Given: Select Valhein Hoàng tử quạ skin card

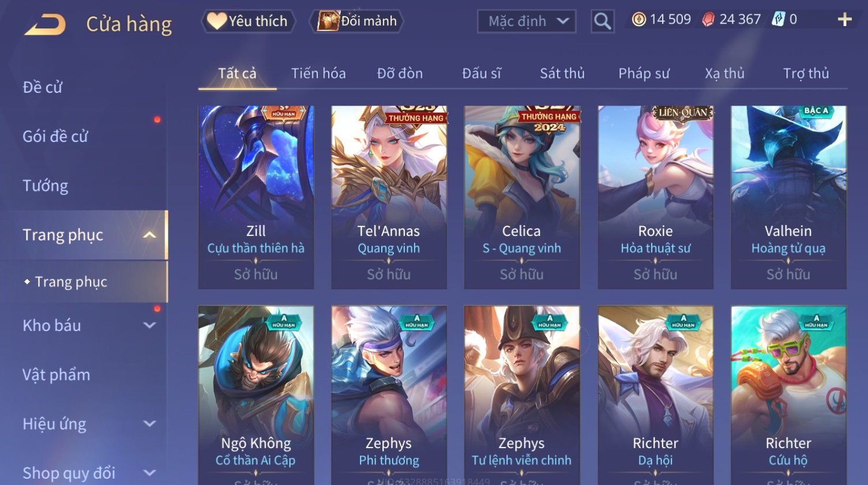Looking at the screenshot, I should point(788,197).
